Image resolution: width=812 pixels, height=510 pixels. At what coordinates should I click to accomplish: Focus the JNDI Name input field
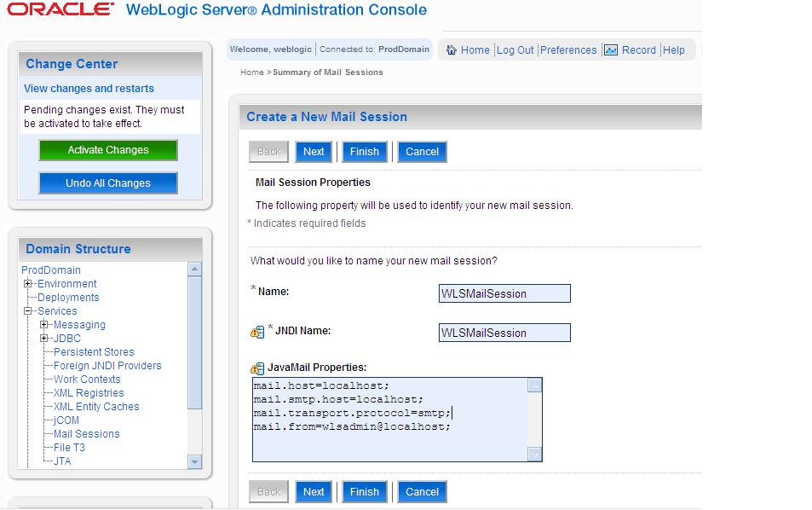tap(504, 333)
